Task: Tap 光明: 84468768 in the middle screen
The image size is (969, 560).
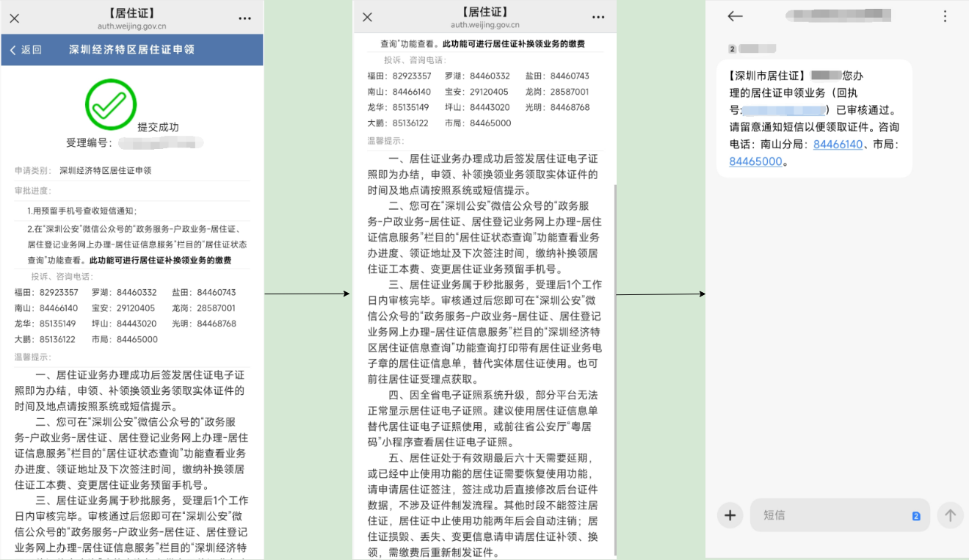Action: coord(557,107)
